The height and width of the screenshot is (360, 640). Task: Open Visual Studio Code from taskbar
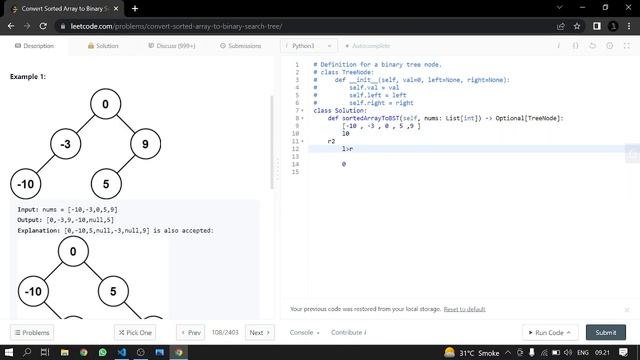coord(122,352)
